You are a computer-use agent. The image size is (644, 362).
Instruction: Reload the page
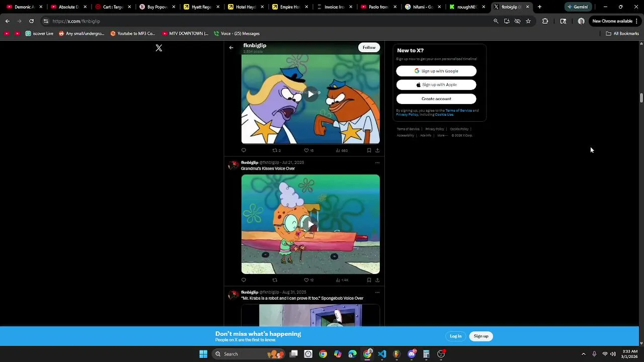click(31, 21)
